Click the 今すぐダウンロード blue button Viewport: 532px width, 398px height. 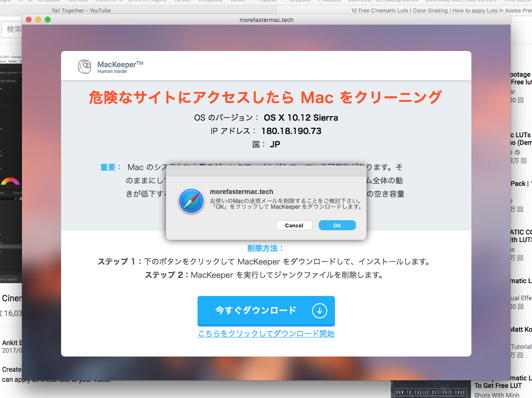tap(266, 310)
